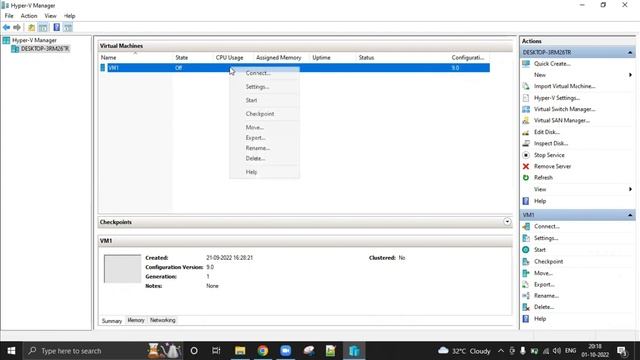
Task: Click the green Refresh icon
Action: click(526, 178)
